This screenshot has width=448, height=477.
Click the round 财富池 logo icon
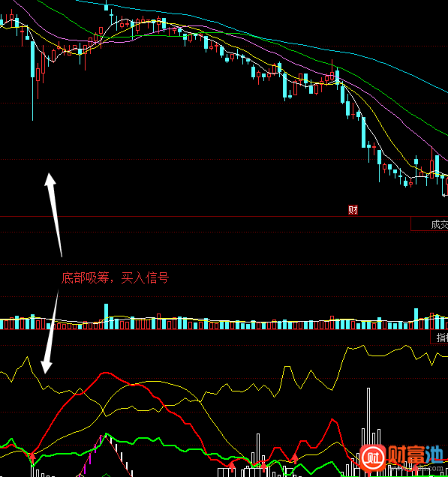pyautogui.click(x=373, y=457)
